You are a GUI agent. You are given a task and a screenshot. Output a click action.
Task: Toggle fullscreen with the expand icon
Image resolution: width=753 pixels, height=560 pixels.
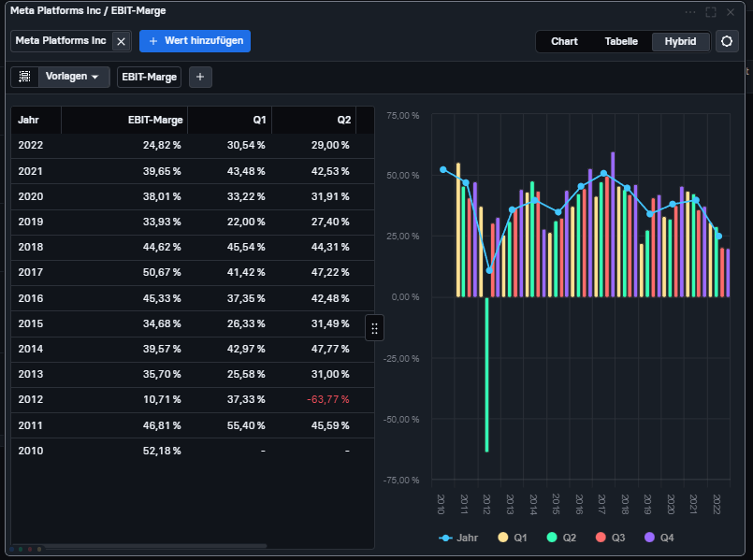click(x=711, y=12)
